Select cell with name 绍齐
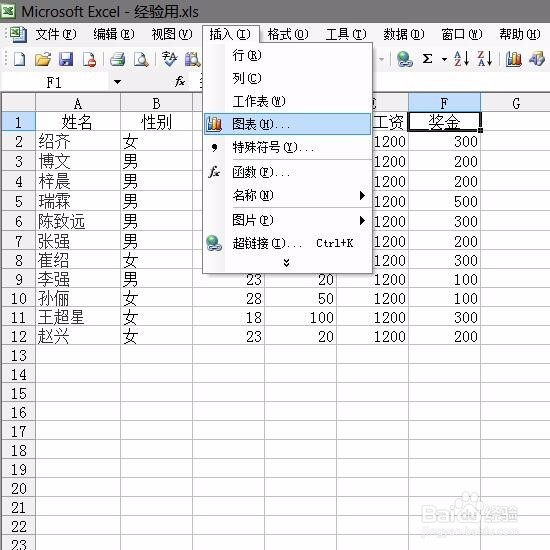Viewport: 550px width, 550px height. [x=78, y=142]
